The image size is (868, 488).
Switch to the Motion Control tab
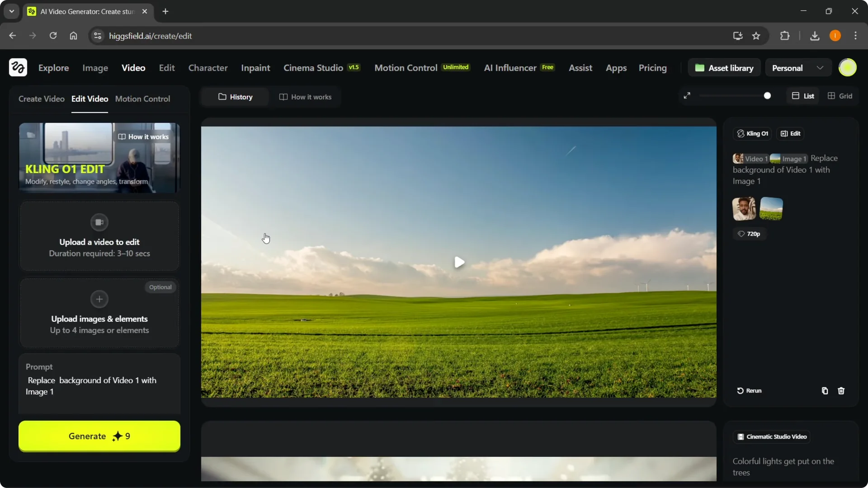click(x=143, y=99)
